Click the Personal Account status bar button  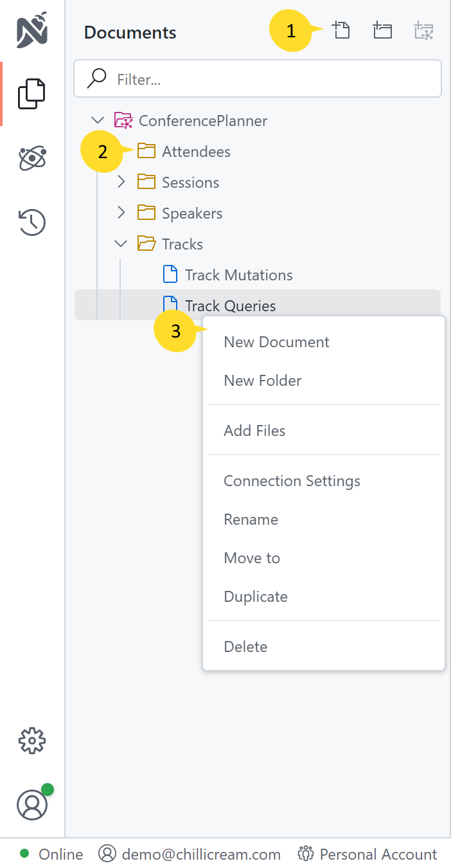(367, 854)
